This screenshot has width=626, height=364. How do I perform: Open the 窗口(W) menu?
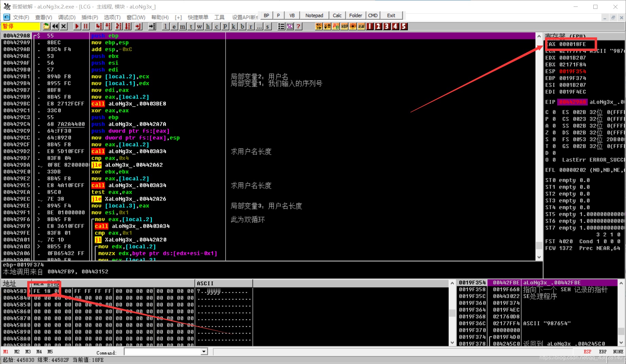coord(136,17)
